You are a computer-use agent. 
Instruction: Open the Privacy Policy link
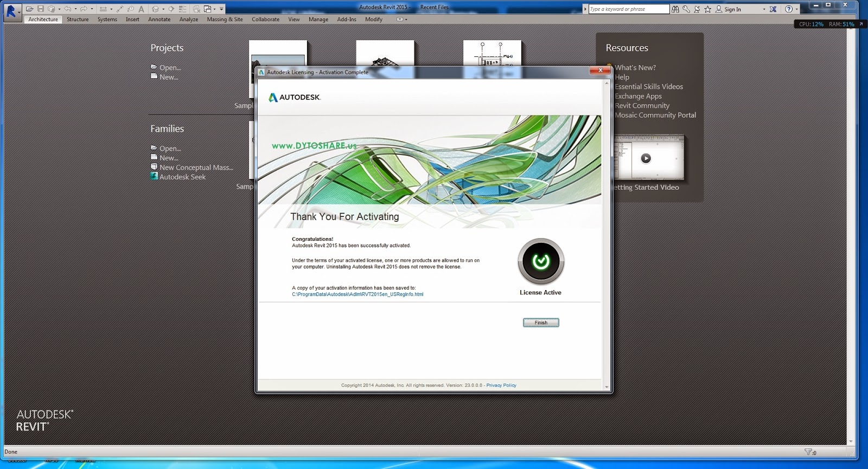501,386
